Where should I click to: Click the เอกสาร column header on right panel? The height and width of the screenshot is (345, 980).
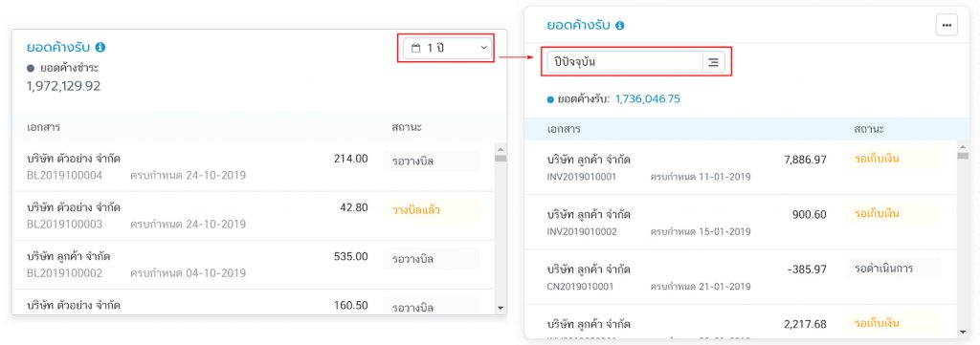coord(564,129)
